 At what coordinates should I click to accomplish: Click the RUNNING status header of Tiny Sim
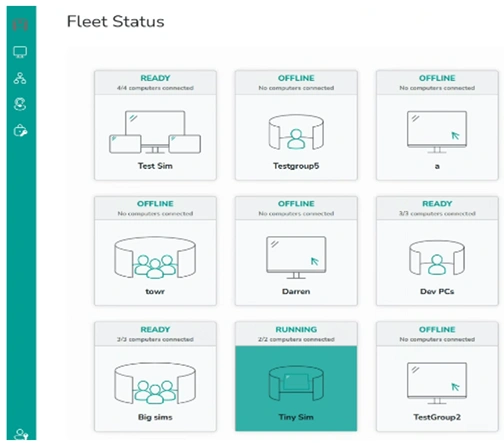coord(296,329)
